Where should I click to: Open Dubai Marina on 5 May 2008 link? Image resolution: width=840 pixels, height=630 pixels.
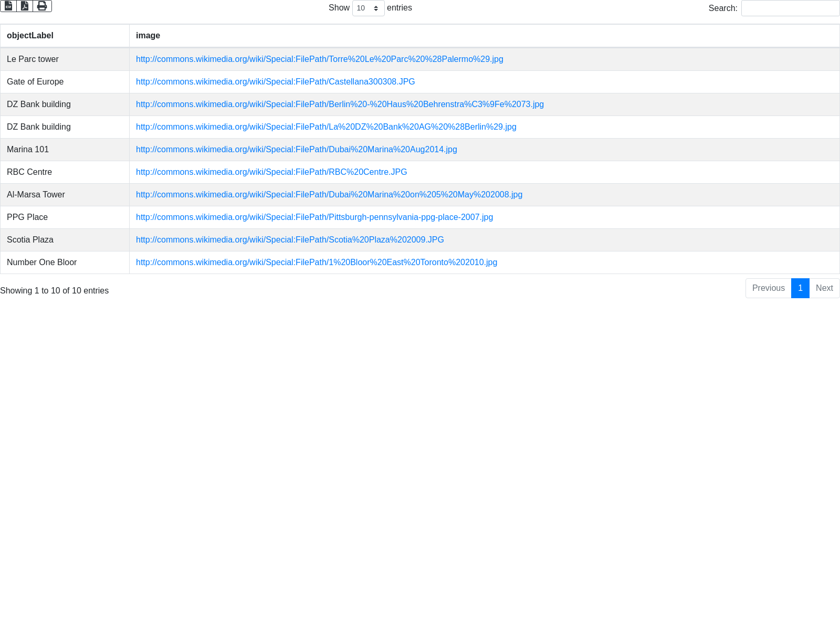(x=329, y=195)
